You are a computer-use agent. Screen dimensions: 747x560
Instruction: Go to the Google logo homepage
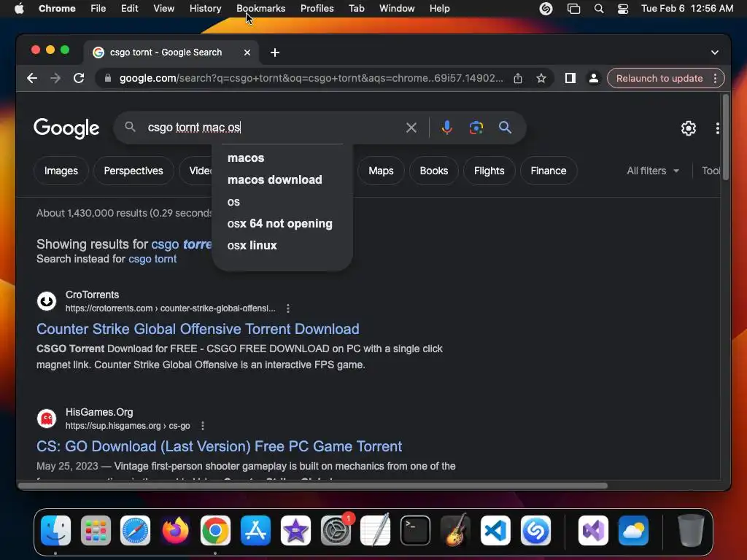[x=66, y=128]
